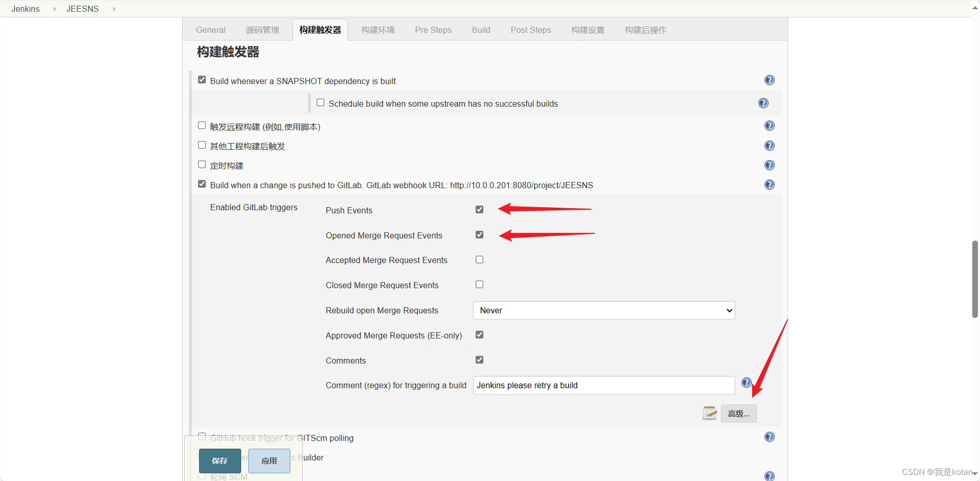
Task: Open help for Schedule build upstream option
Action: pyautogui.click(x=763, y=103)
